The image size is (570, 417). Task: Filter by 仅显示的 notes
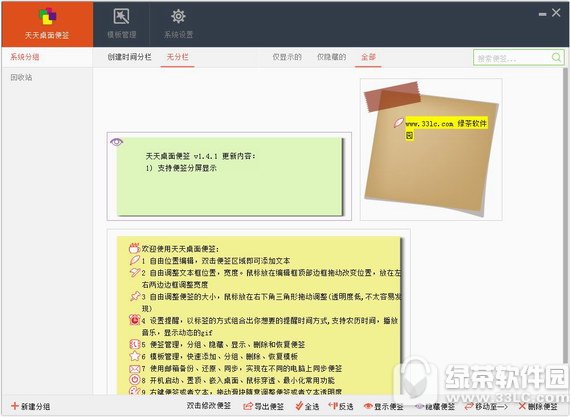tap(287, 57)
